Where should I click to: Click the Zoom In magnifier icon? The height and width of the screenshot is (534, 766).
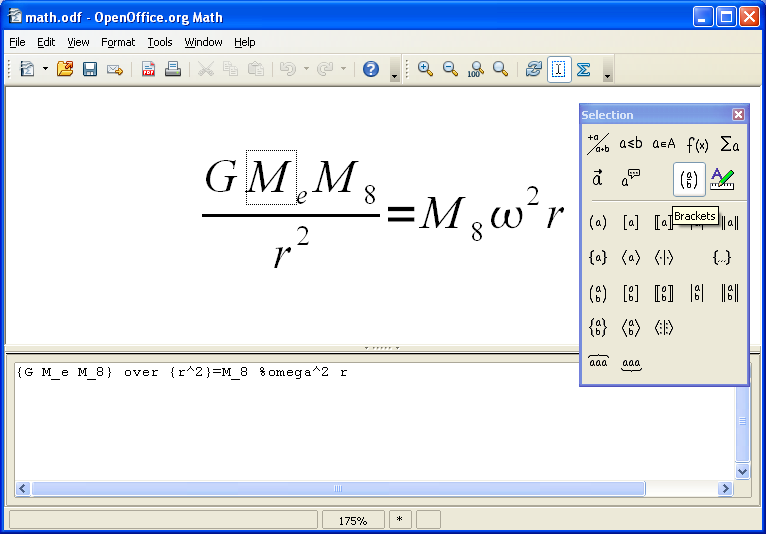tap(425, 69)
